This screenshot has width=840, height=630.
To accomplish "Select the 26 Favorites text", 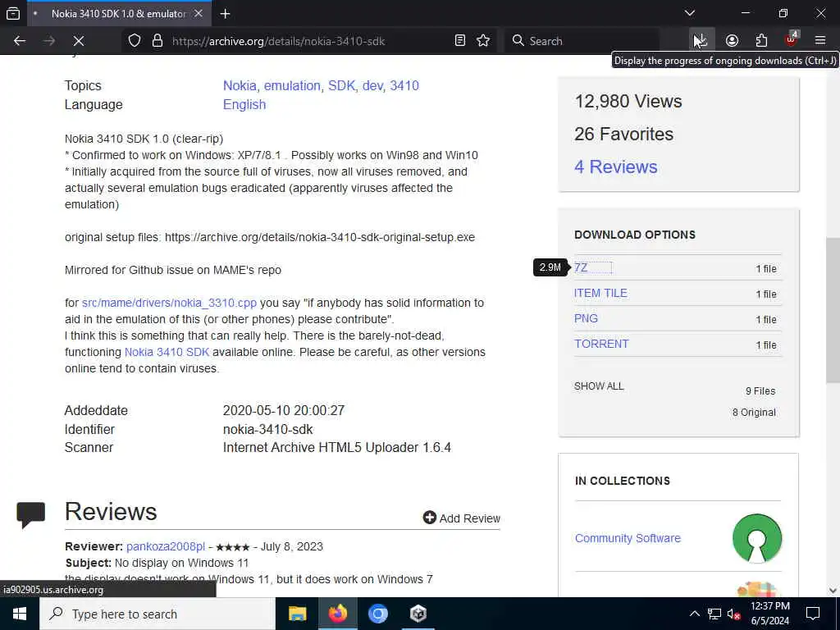I will point(623,134).
